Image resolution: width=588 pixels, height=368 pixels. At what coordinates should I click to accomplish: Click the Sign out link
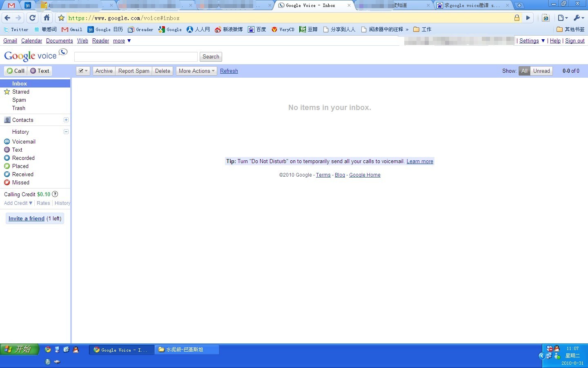pyautogui.click(x=575, y=41)
